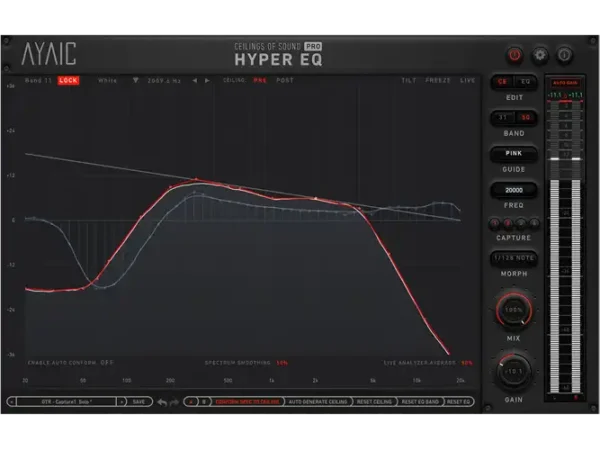Select the A comparison state
The height and width of the screenshot is (450, 600).
click(x=191, y=402)
